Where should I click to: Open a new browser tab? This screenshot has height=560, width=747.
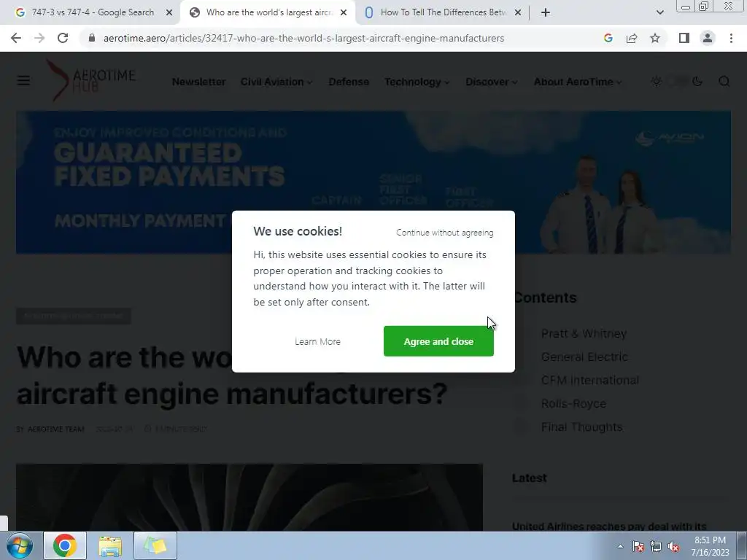click(546, 12)
